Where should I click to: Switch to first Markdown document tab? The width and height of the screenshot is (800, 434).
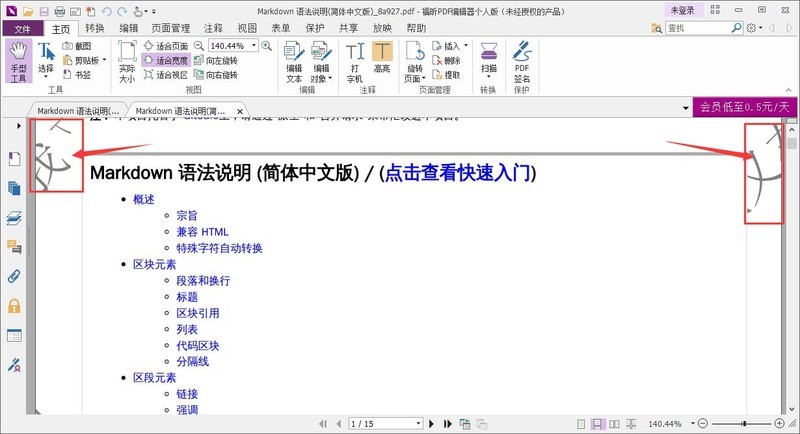78,111
